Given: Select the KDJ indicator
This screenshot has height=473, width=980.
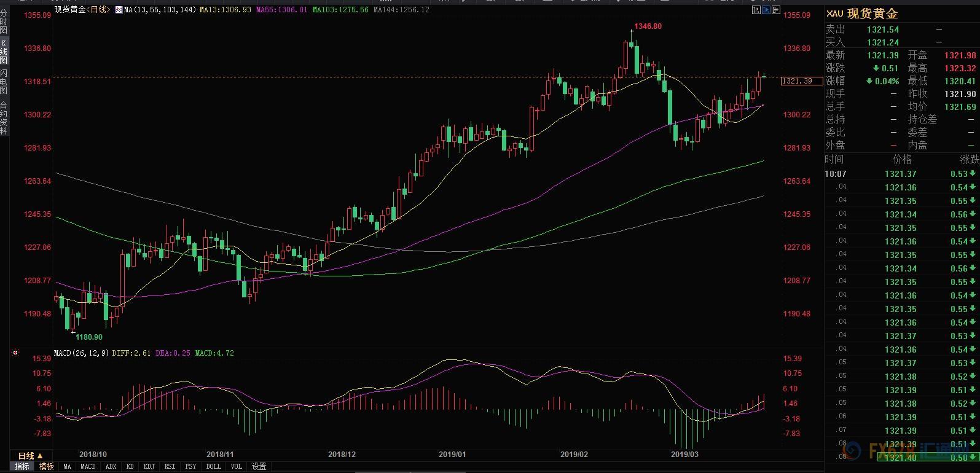Looking at the screenshot, I should [149, 467].
